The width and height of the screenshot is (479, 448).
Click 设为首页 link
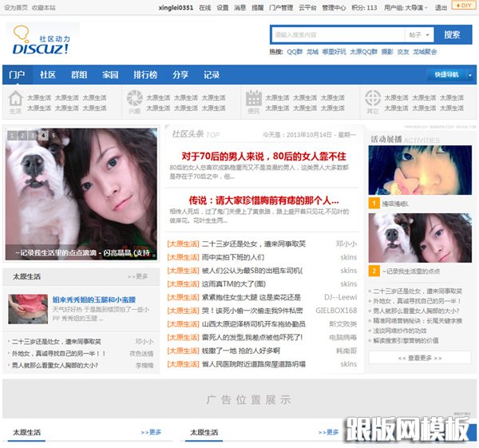tap(16, 8)
